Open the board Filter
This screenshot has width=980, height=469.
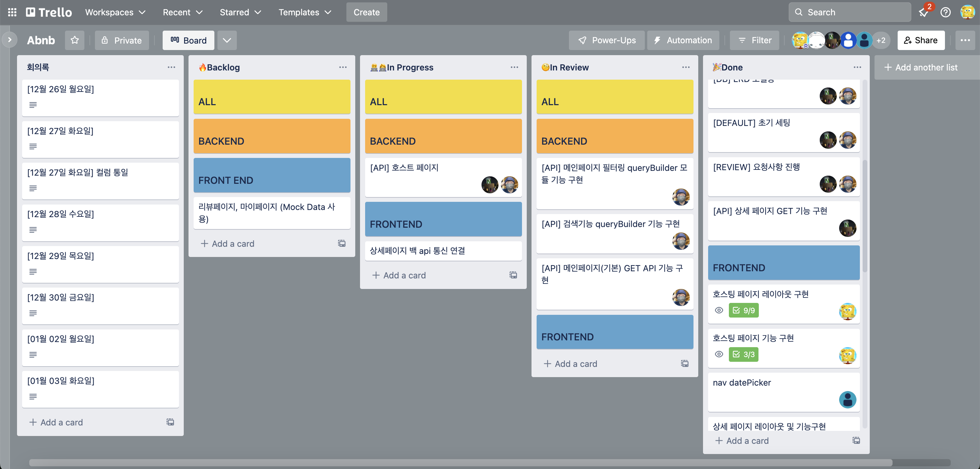click(x=754, y=40)
